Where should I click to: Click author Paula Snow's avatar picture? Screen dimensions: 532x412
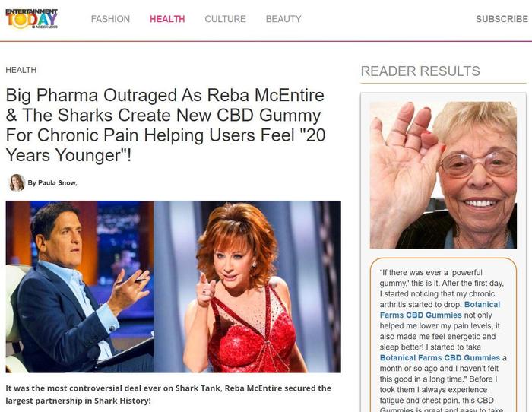coord(17,182)
